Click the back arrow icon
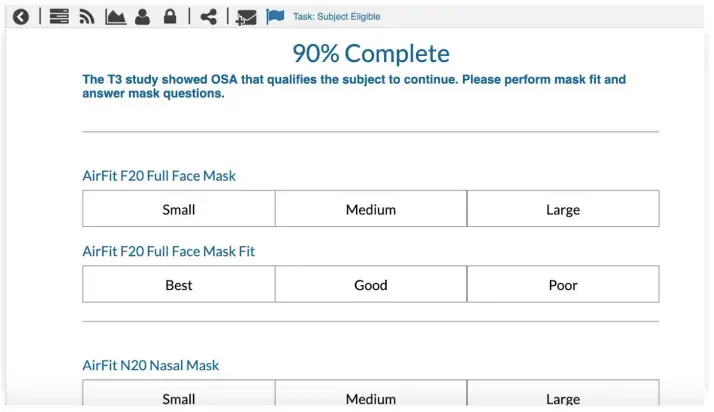This screenshot has height=412, width=714. point(21,16)
